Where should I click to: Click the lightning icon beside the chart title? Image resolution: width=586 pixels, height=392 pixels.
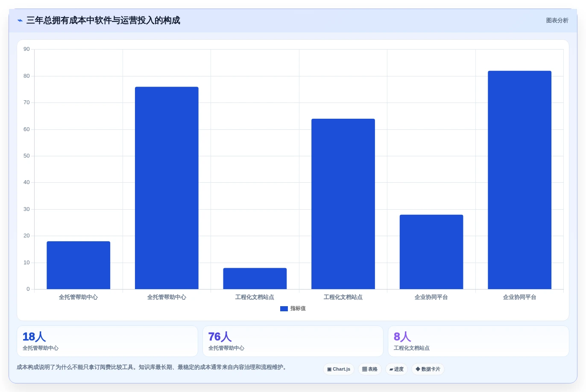point(20,20)
